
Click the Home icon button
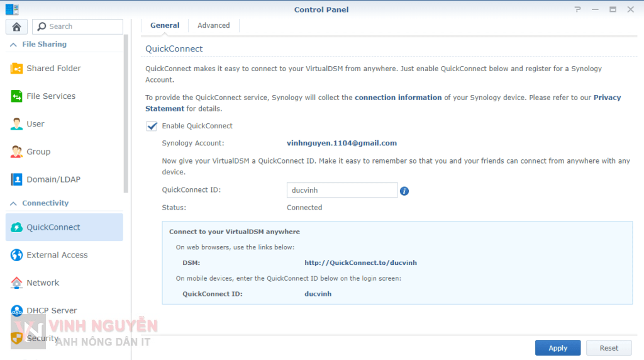[16, 26]
